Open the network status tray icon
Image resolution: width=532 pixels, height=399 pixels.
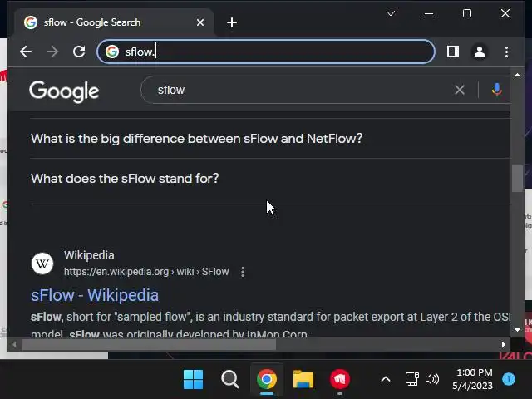click(x=412, y=379)
